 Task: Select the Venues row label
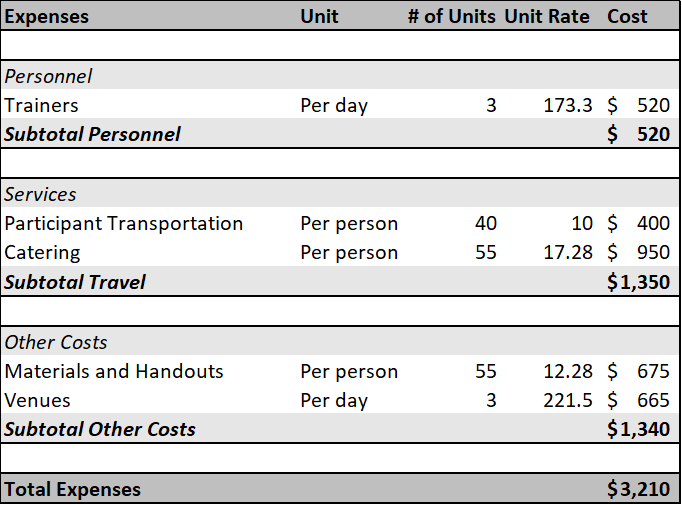(37, 400)
